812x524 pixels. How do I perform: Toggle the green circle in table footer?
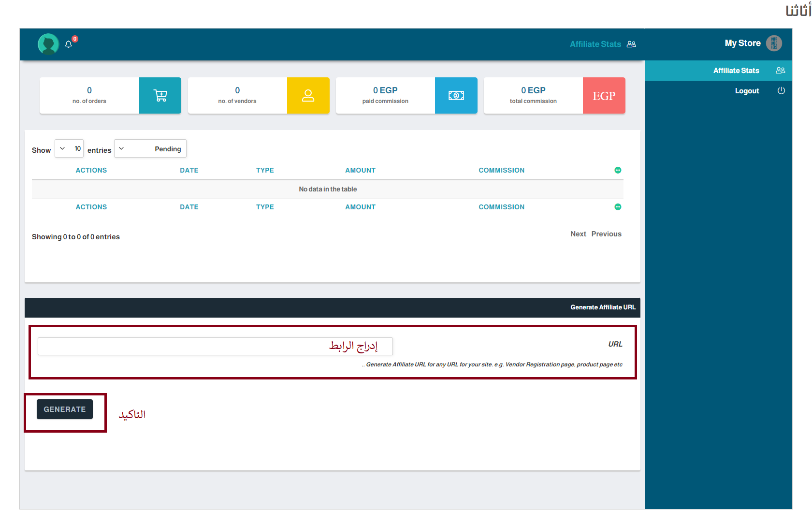(618, 207)
